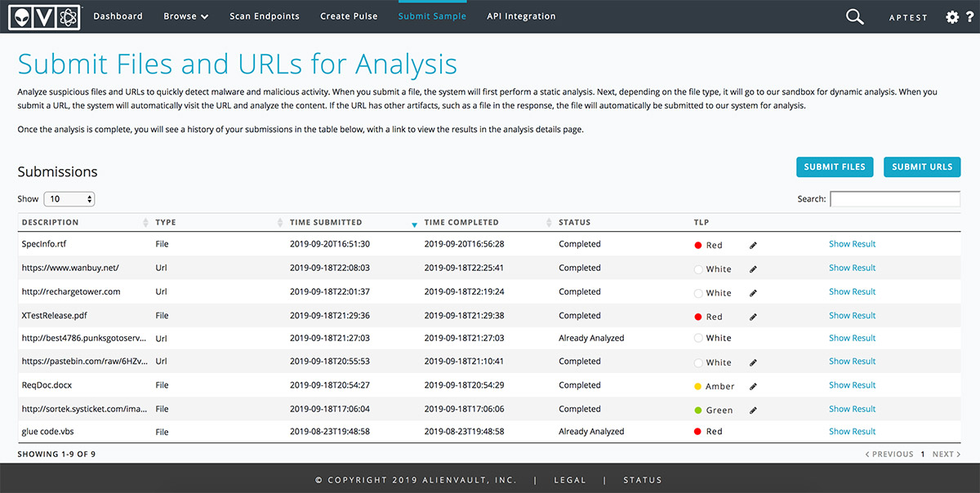
Task: Open Show Result for glue code.vbs
Action: pyautogui.click(x=852, y=431)
